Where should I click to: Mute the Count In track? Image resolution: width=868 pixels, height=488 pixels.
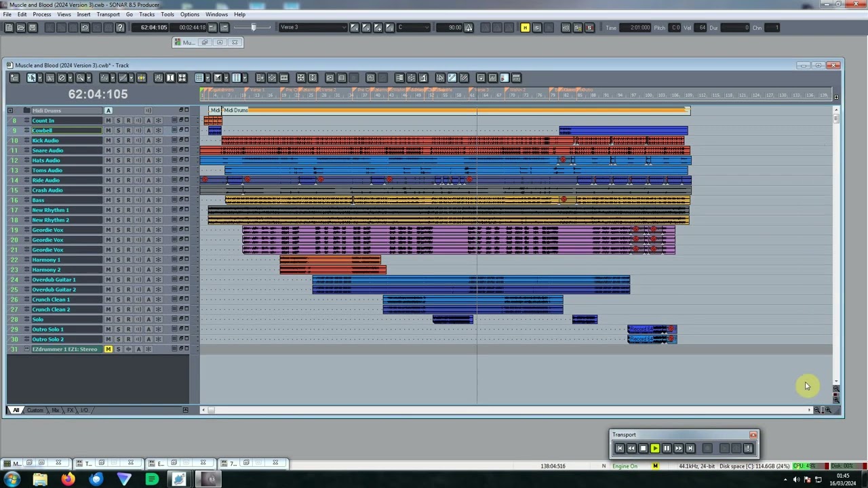click(x=108, y=121)
